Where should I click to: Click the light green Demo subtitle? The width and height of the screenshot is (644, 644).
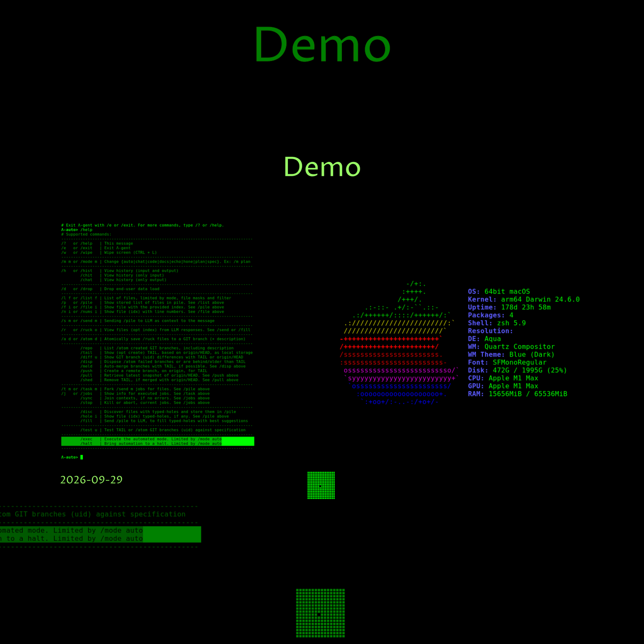pos(322,167)
